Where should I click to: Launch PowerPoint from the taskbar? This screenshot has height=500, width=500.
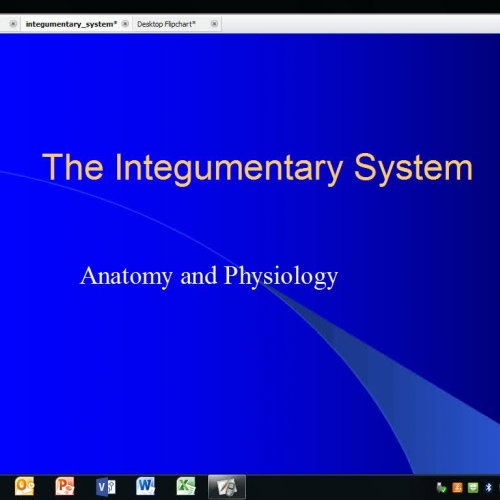[65, 486]
